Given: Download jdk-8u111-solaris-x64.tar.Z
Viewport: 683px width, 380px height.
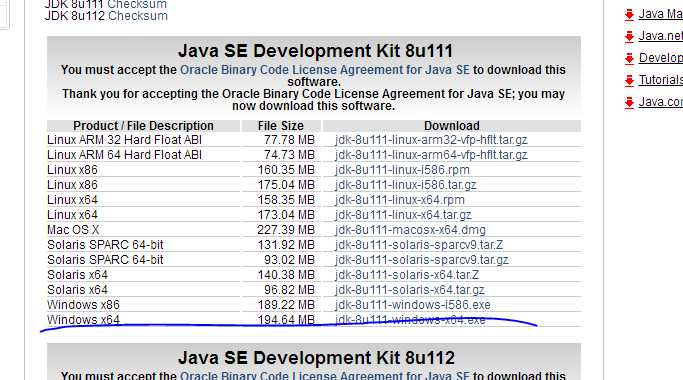Looking at the screenshot, I should (407, 275).
